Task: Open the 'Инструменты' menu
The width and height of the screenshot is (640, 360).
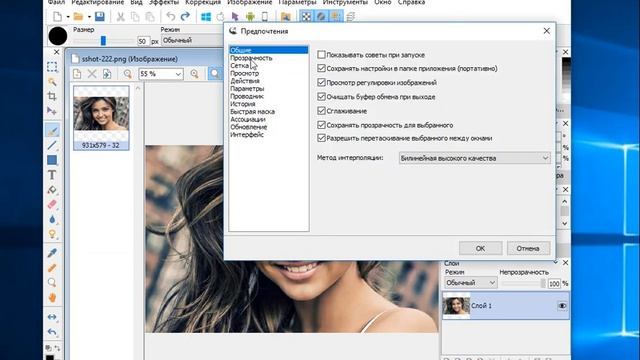Action: pyautogui.click(x=345, y=2)
